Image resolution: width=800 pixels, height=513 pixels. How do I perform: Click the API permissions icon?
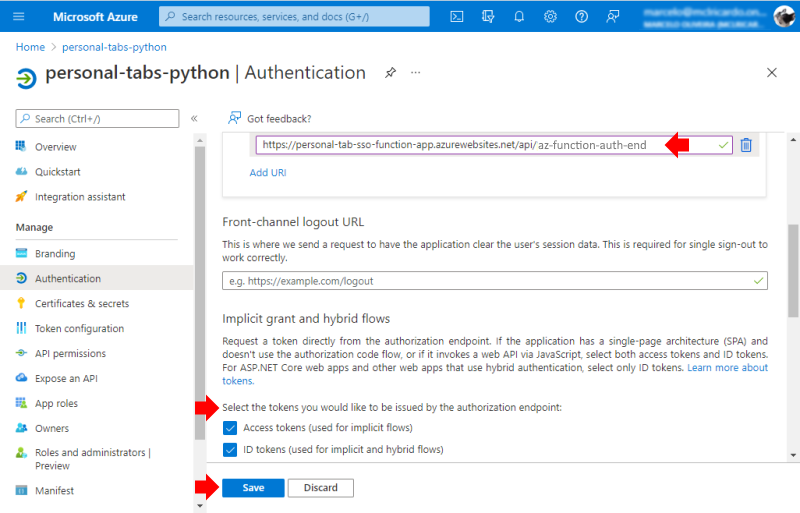coord(21,353)
